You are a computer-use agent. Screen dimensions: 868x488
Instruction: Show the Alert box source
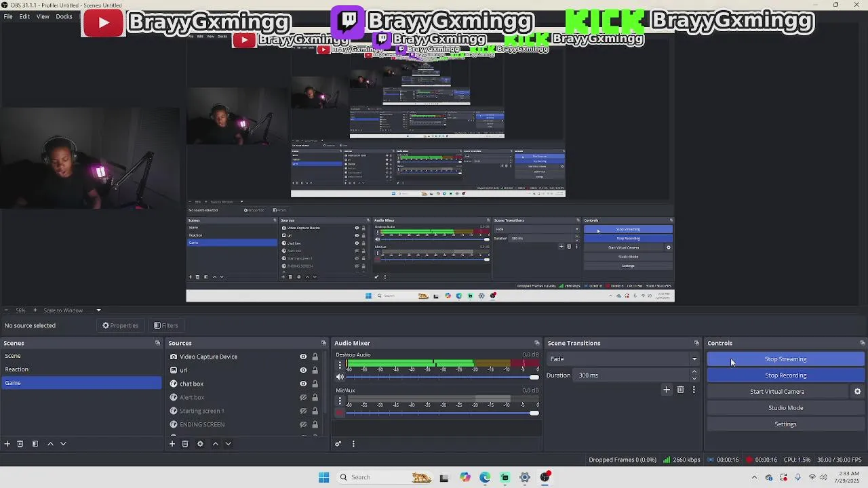click(x=303, y=397)
